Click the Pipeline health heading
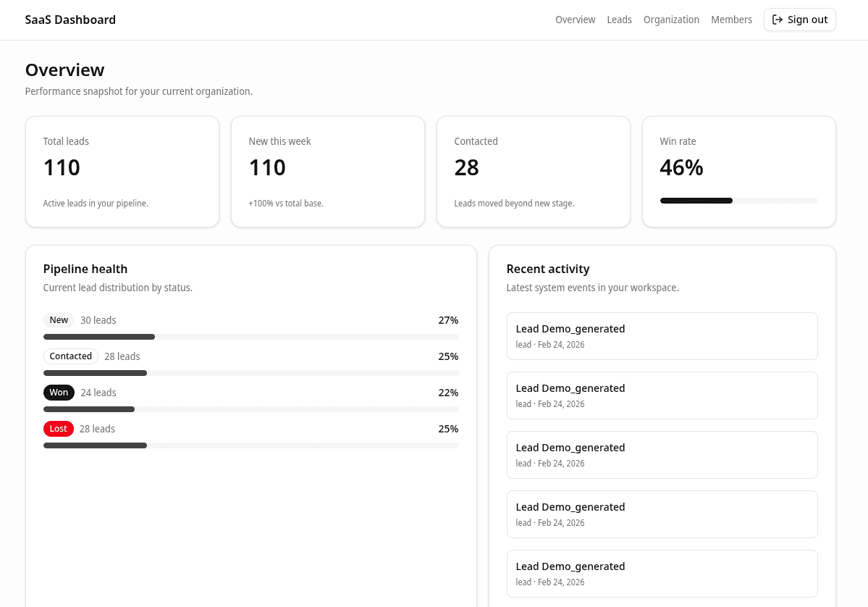Viewport: 868px width, 607px height. pyautogui.click(x=85, y=269)
